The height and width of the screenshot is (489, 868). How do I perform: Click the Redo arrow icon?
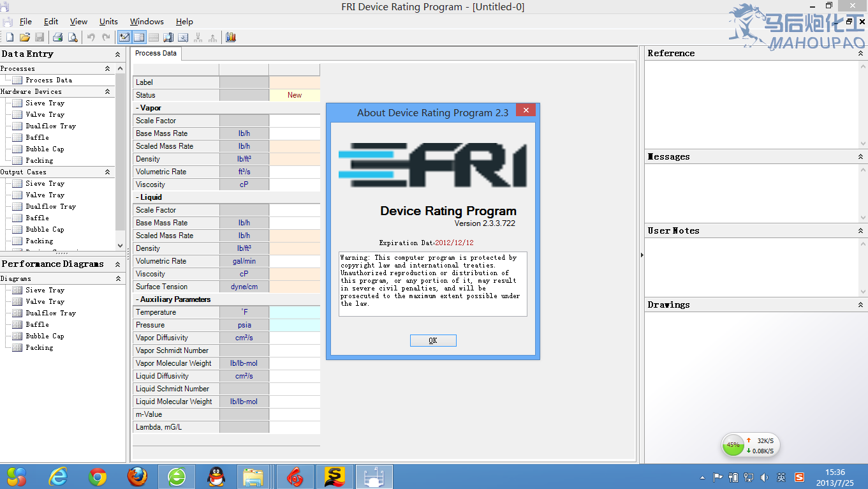(x=106, y=38)
